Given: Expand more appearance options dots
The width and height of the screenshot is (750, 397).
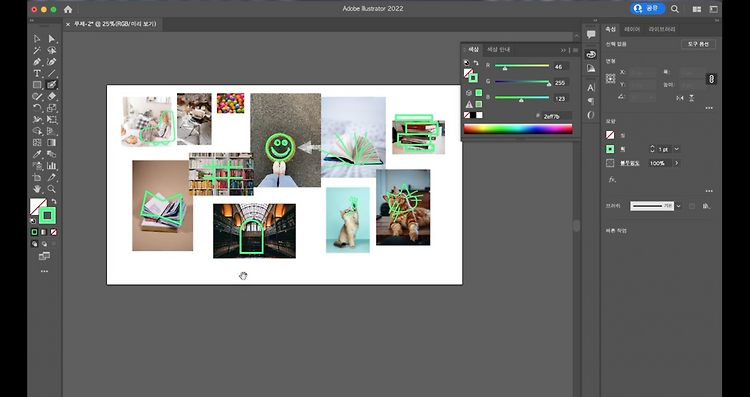Looking at the screenshot, I should coord(709,191).
